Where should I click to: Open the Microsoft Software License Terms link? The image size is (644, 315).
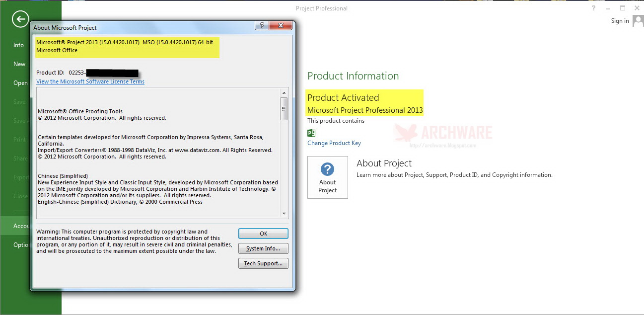coord(90,81)
